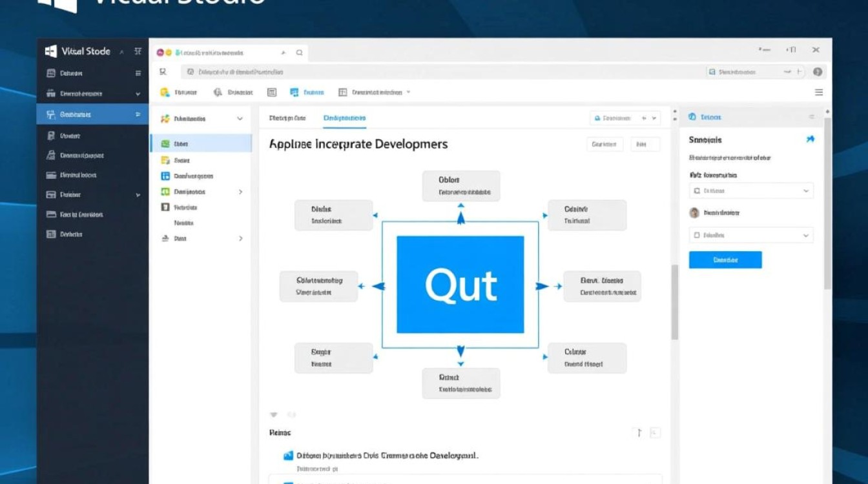Image resolution: width=868 pixels, height=484 pixels.
Task: Tick the checkbox inside the first right-panel dropdown
Action: [696, 191]
